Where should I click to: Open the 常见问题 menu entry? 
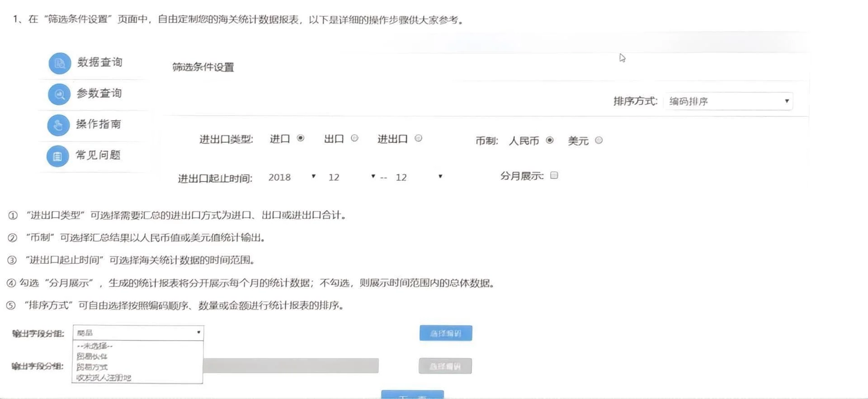click(x=98, y=155)
